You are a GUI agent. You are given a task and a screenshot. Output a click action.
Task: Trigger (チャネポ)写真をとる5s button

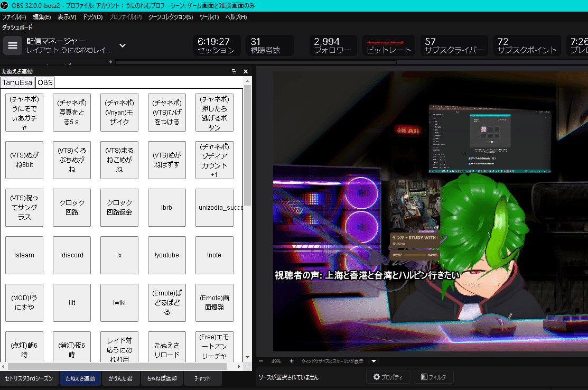click(x=72, y=113)
